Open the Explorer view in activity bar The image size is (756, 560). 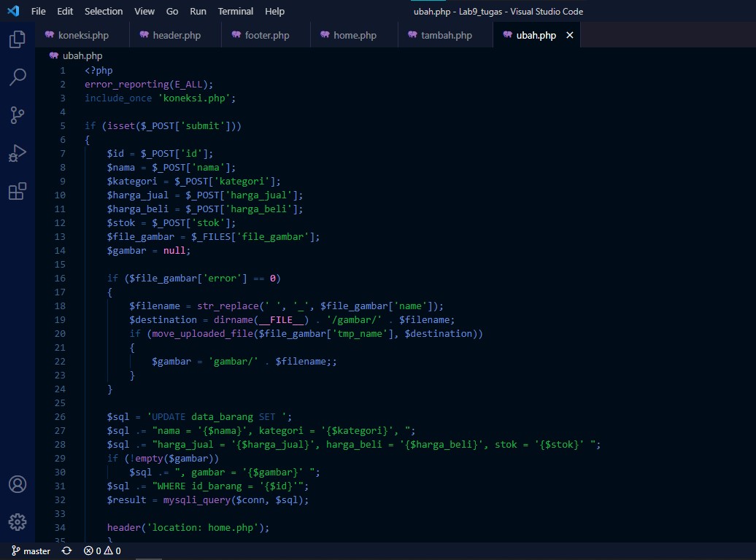pos(18,39)
